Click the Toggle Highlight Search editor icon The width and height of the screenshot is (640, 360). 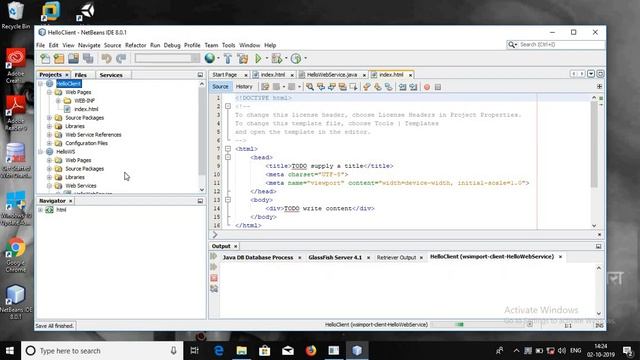click(x=342, y=87)
